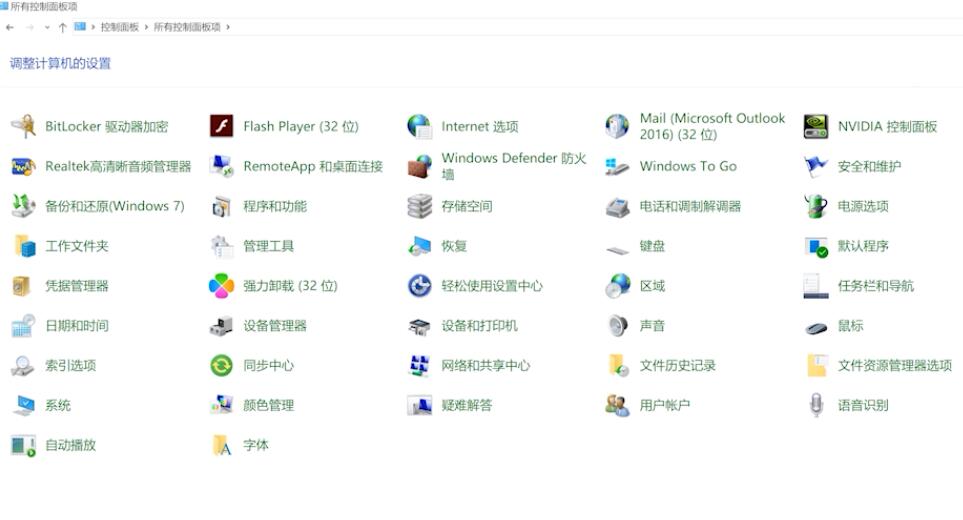
Task: Open the Internet 选项 globe icon
Action: click(419, 126)
